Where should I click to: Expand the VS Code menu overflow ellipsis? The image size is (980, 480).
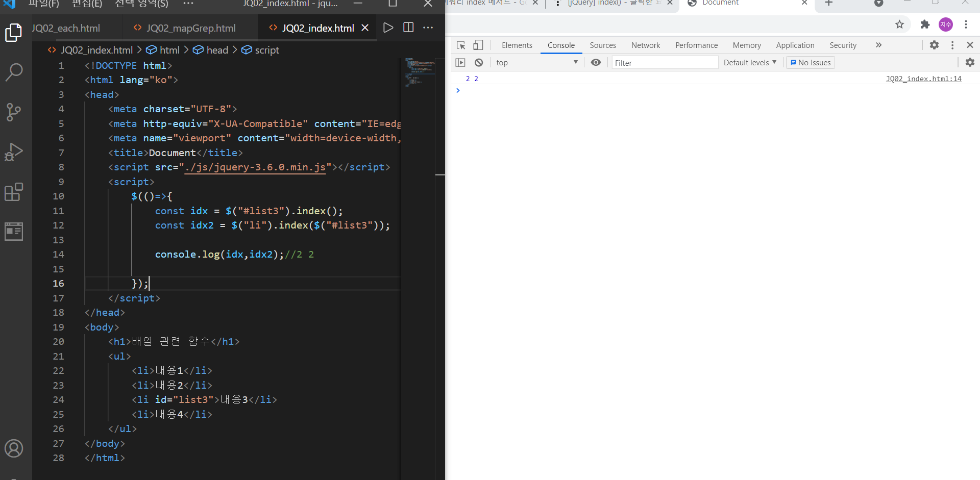pyautogui.click(x=188, y=4)
